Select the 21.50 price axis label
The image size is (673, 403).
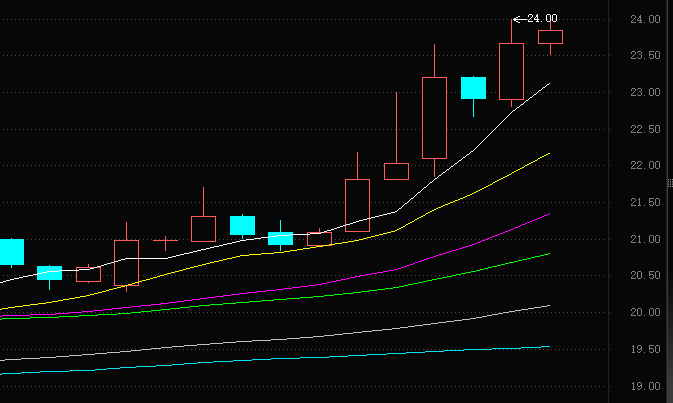click(645, 202)
